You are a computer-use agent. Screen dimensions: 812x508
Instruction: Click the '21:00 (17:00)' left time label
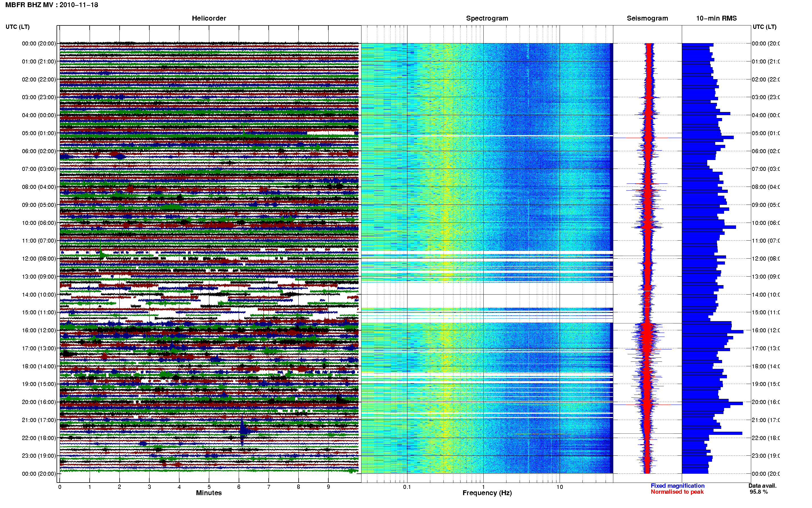pyautogui.click(x=39, y=420)
